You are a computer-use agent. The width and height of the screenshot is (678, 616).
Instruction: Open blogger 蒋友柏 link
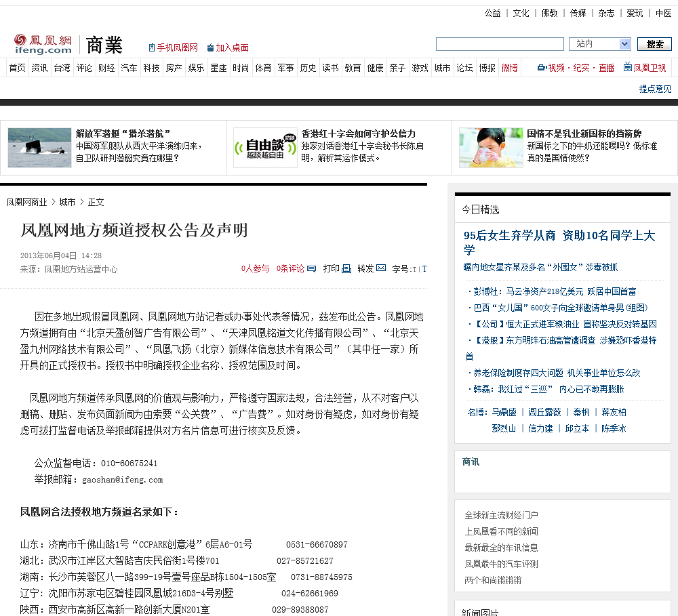coord(614,413)
